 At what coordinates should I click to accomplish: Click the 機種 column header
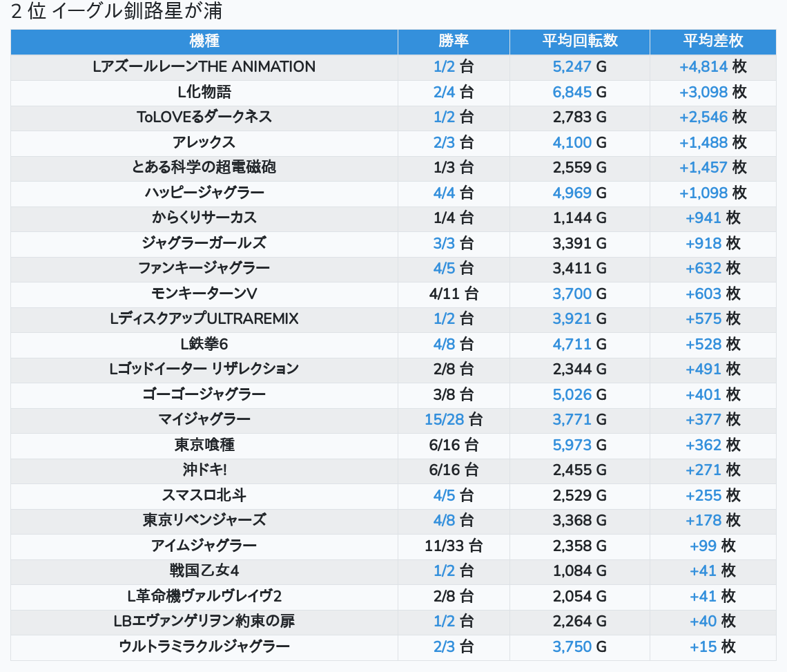204,41
